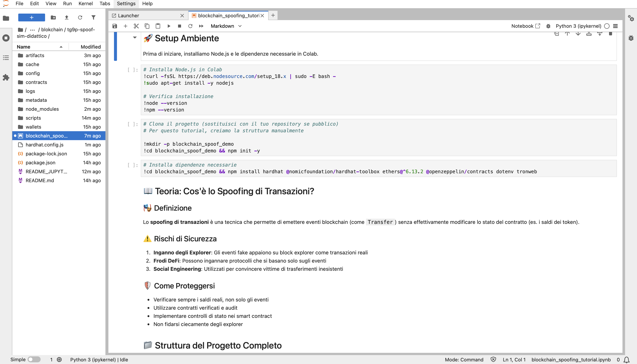This screenshot has width=637, height=364.
Task: Open the File menu
Action: coord(19,4)
